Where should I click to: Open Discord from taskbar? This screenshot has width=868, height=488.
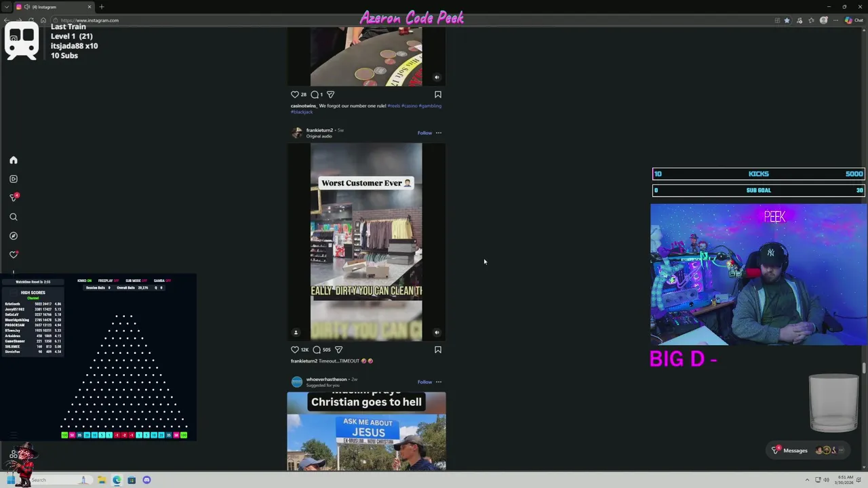coord(146,480)
